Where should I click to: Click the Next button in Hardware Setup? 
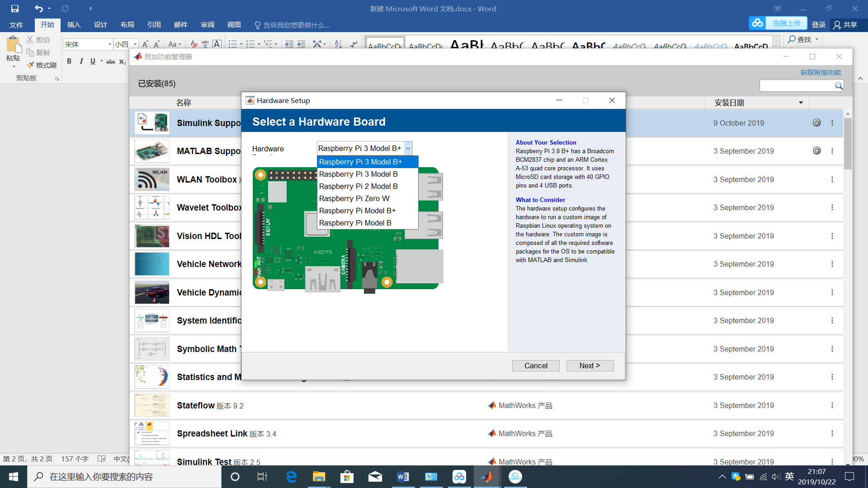(x=590, y=366)
